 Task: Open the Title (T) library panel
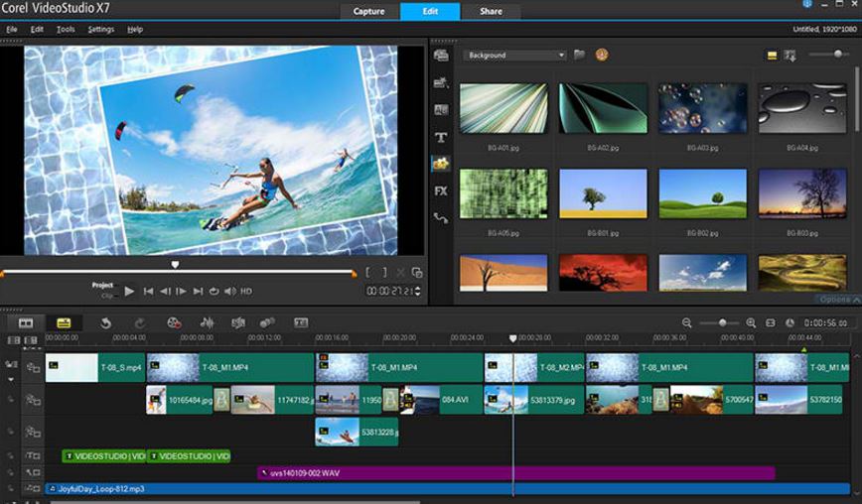(441, 137)
